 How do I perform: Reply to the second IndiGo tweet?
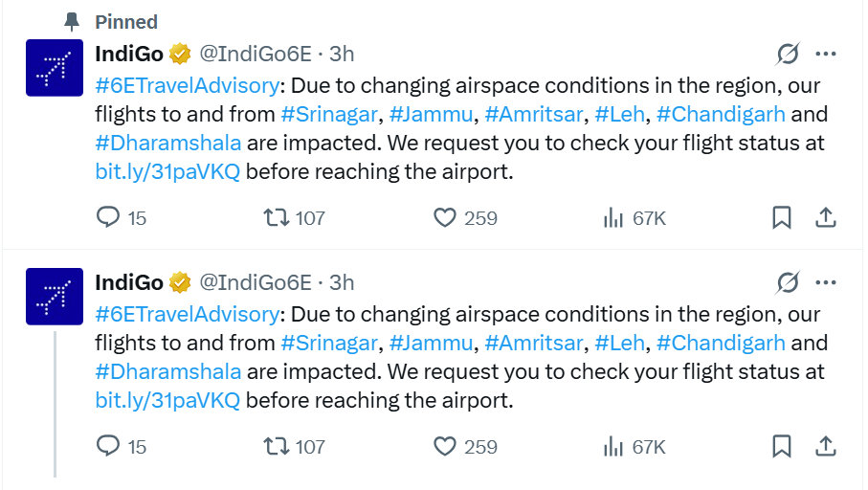tap(109, 446)
